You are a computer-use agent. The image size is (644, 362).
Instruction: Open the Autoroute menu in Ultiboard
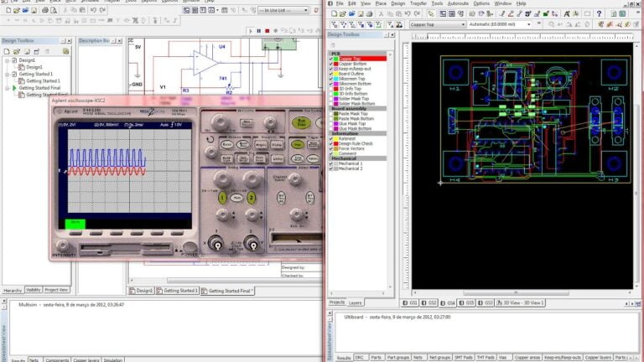[x=459, y=3]
